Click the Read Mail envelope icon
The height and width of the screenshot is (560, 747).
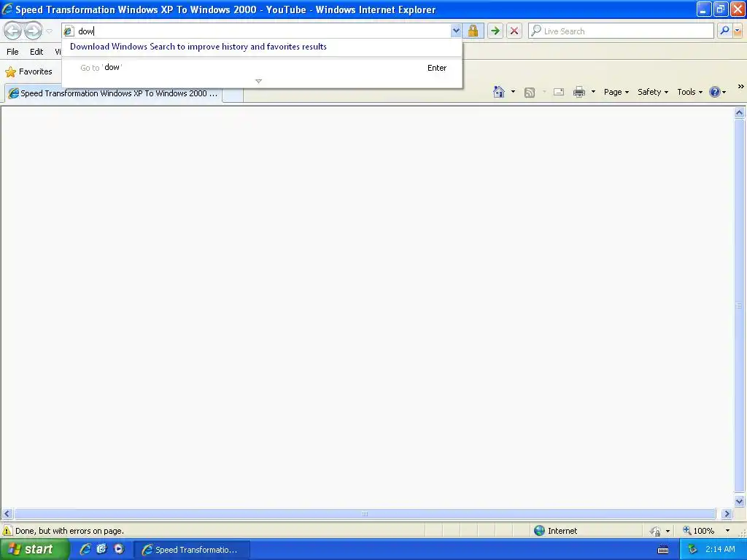pos(559,92)
